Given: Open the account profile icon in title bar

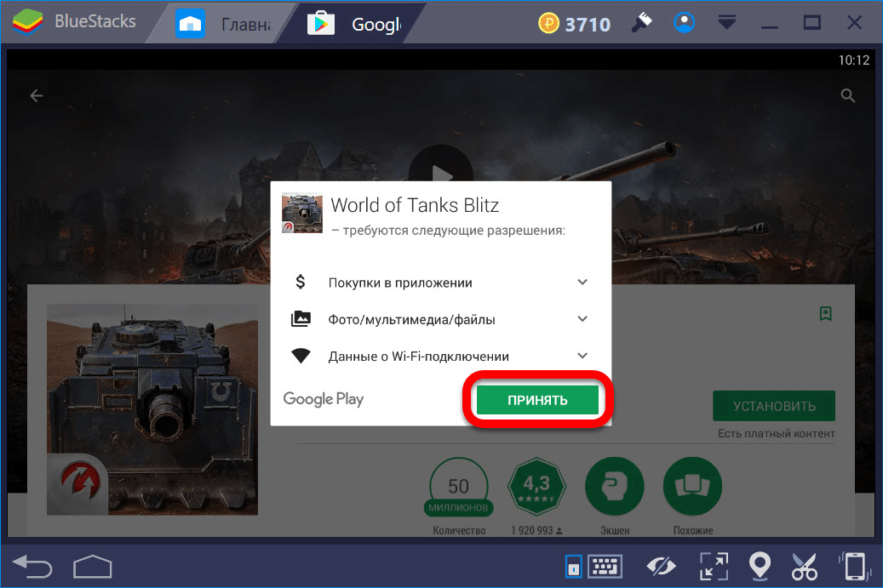Looking at the screenshot, I should click(x=684, y=22).
